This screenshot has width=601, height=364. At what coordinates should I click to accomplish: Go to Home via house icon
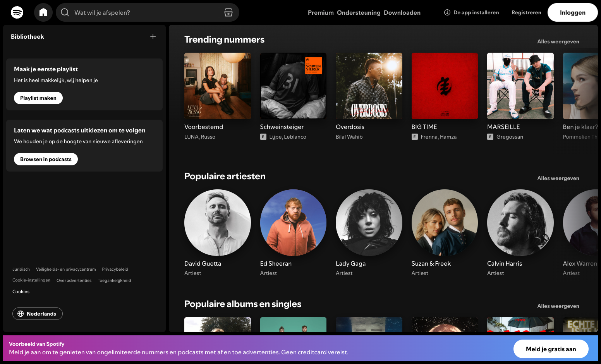point(43,12)
